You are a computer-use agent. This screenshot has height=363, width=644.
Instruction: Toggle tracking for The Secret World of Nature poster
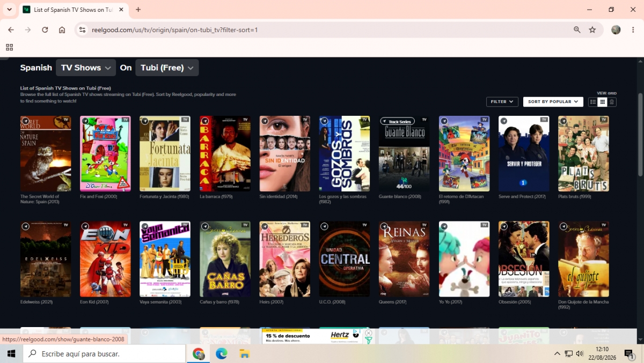(25, 121)
